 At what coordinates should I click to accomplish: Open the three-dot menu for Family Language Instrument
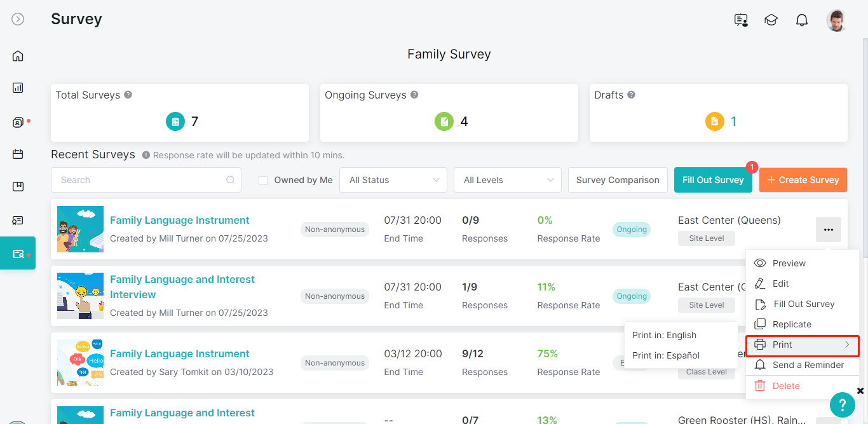pyautogui.click(x=829, y=229)
